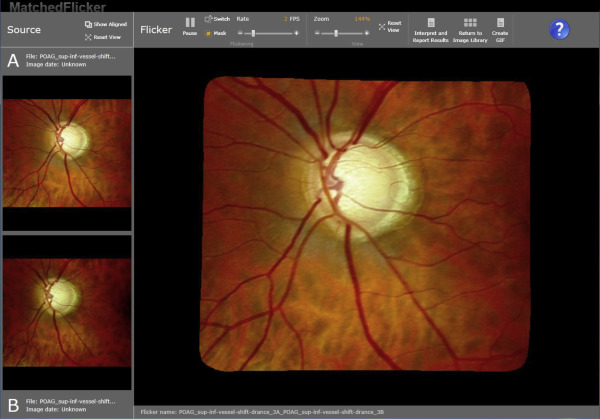Return to Image Library
Viewport: 600px width, 419px height.
pyautogui.click(x=470, y=22)
